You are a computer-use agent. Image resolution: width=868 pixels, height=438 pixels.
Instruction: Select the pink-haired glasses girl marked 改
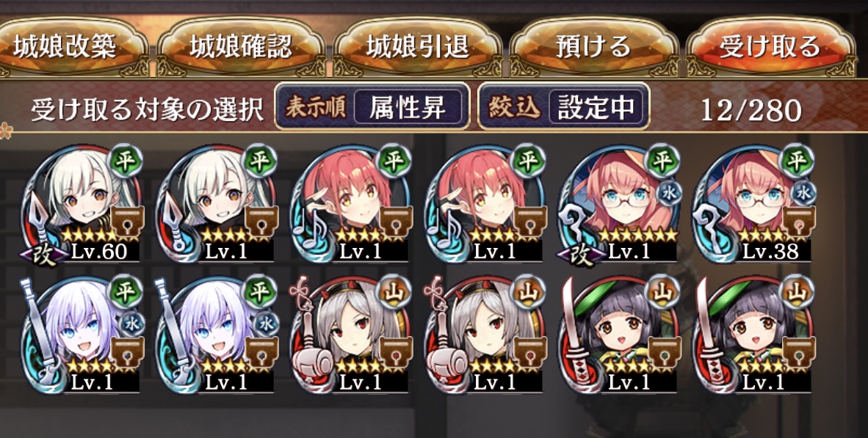[619, 205]
